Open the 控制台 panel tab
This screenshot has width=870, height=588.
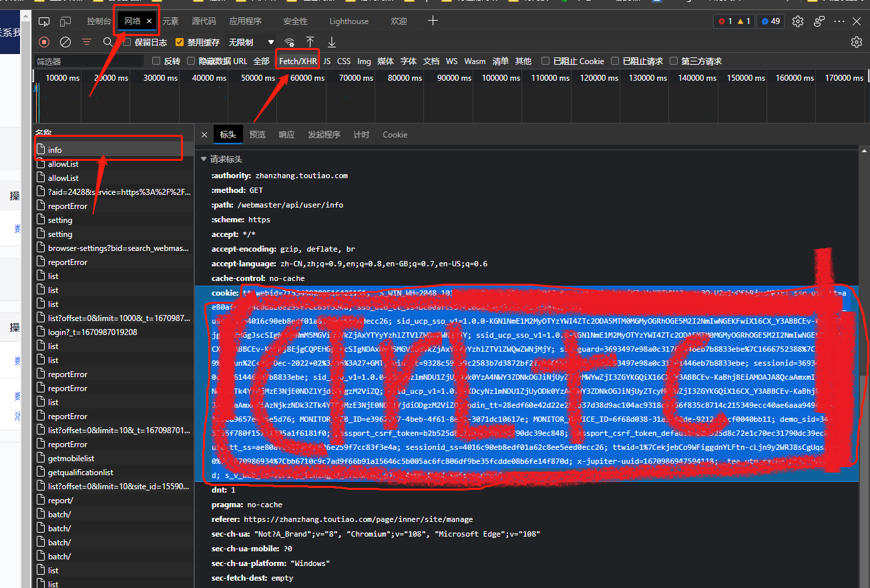click(x=99, y=21)
